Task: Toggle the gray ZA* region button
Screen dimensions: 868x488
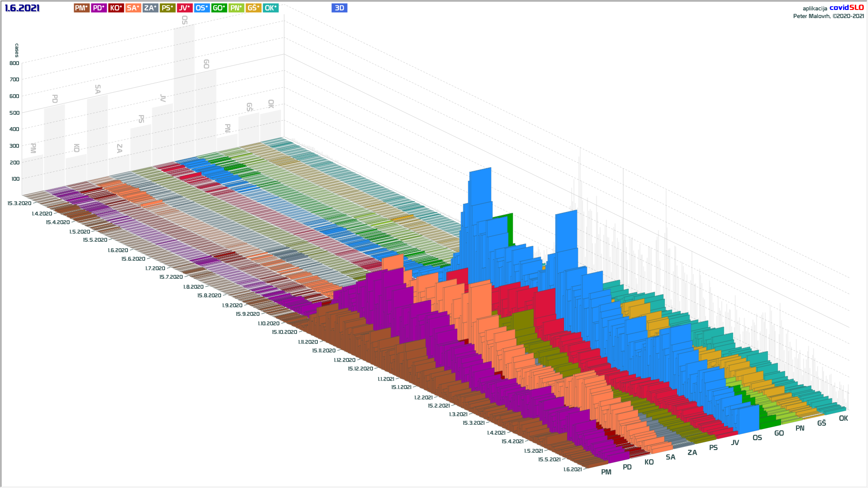Action: (x=151, y=8)
